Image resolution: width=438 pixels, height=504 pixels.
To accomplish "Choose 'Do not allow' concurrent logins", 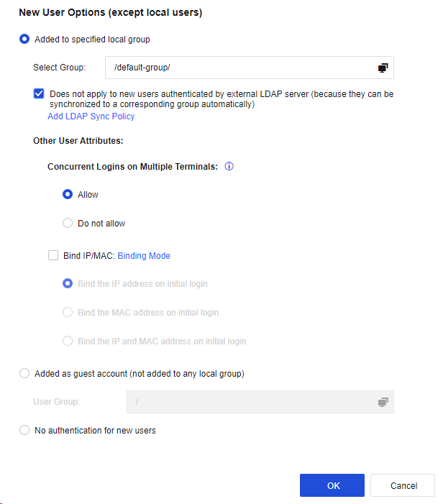I will pos(68,223).
